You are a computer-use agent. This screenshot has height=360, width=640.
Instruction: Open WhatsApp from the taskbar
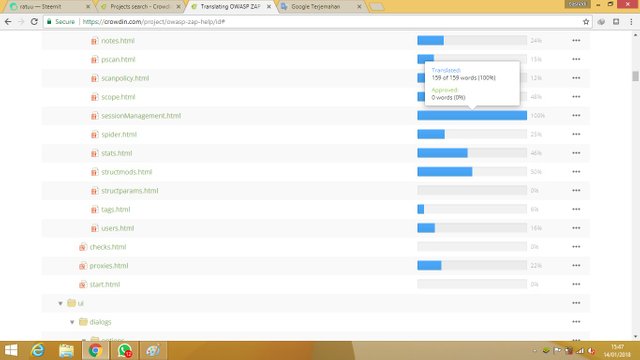(x=124, y=351)
